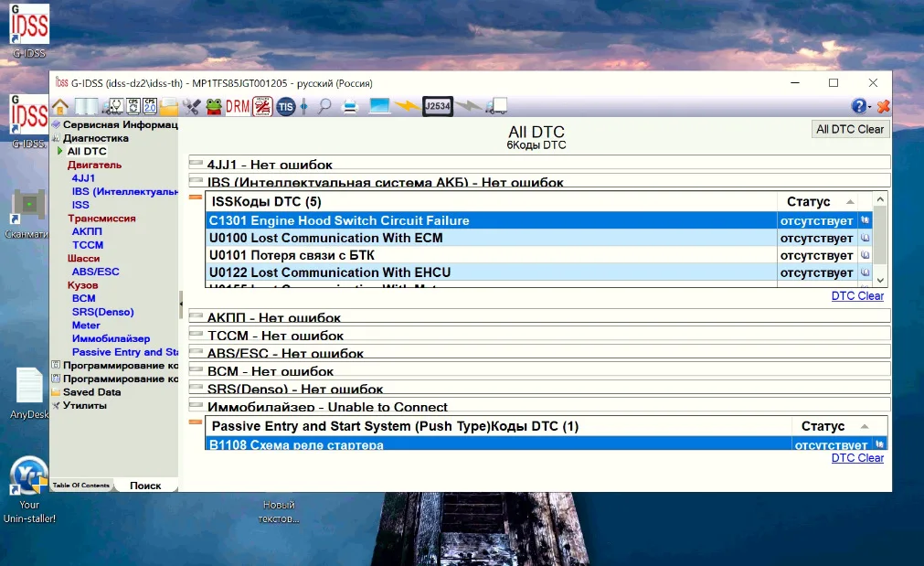Screen dimensions: 924x566
Task: Select the J2534 device icon
Action: tap(437, 106)
